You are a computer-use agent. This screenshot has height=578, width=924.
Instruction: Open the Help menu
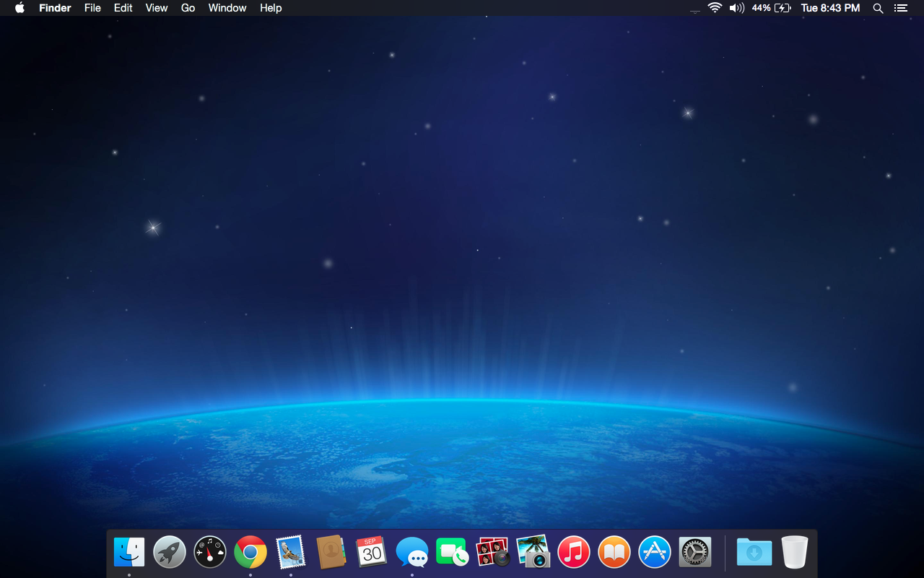(271, 8)
